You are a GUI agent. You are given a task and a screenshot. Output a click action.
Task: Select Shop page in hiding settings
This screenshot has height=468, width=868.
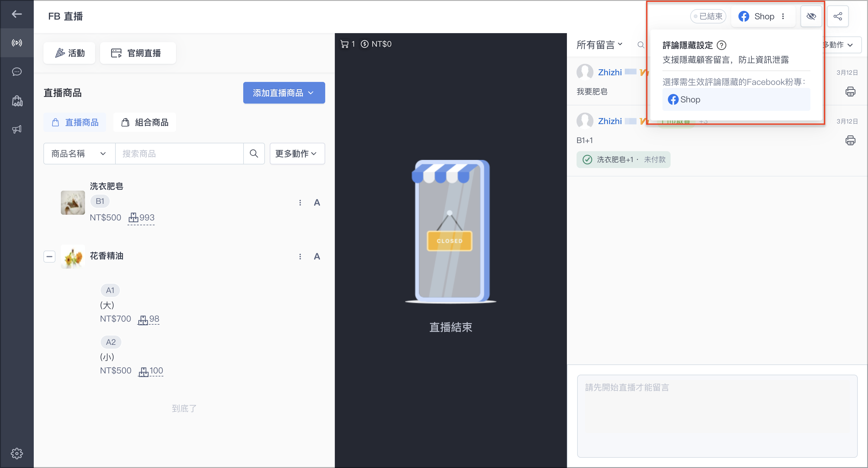(x=736, y=100)
